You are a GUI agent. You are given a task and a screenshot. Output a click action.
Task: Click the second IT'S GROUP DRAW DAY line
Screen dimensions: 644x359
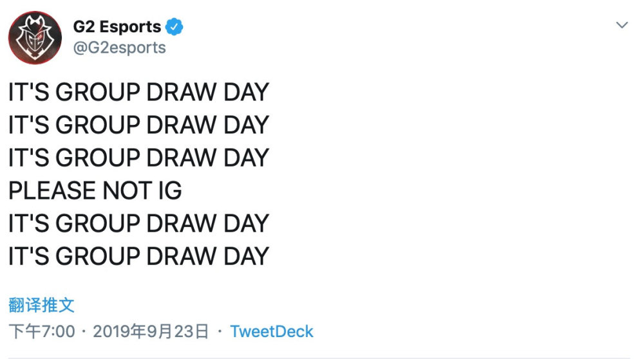[138, 125]
